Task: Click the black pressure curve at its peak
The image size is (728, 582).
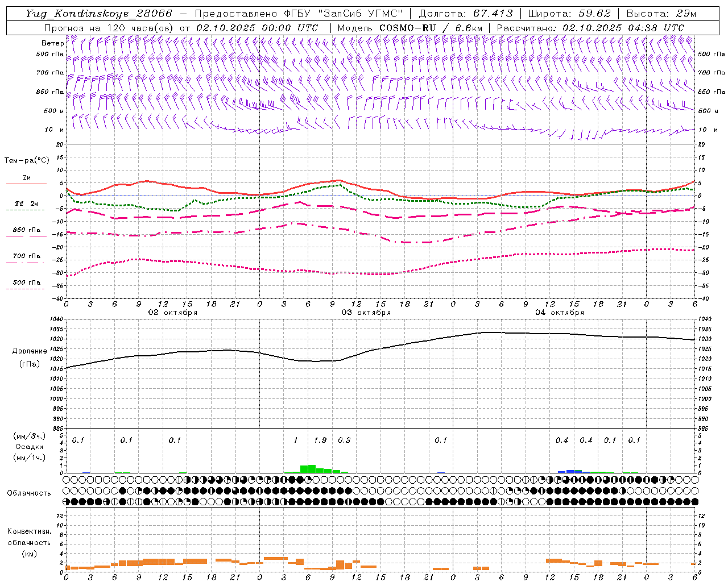Action: tap(490, 332)
